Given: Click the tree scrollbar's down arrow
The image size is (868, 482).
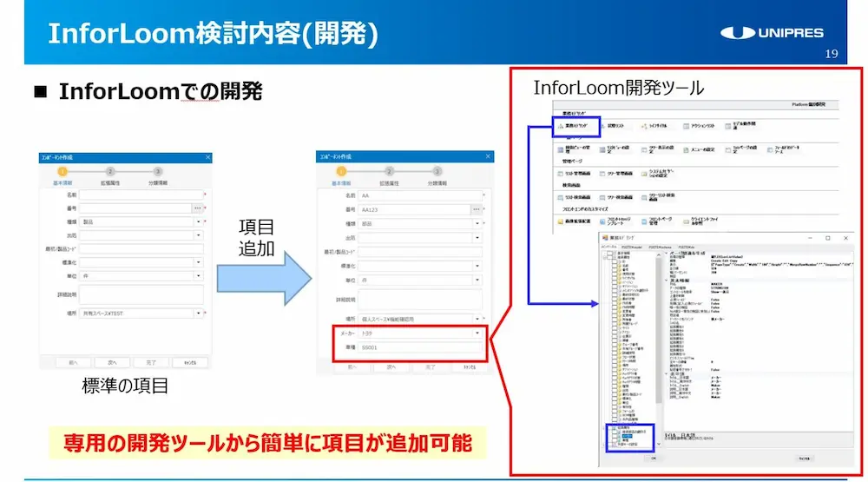Looking at the screenshot, I should (659, 444).
